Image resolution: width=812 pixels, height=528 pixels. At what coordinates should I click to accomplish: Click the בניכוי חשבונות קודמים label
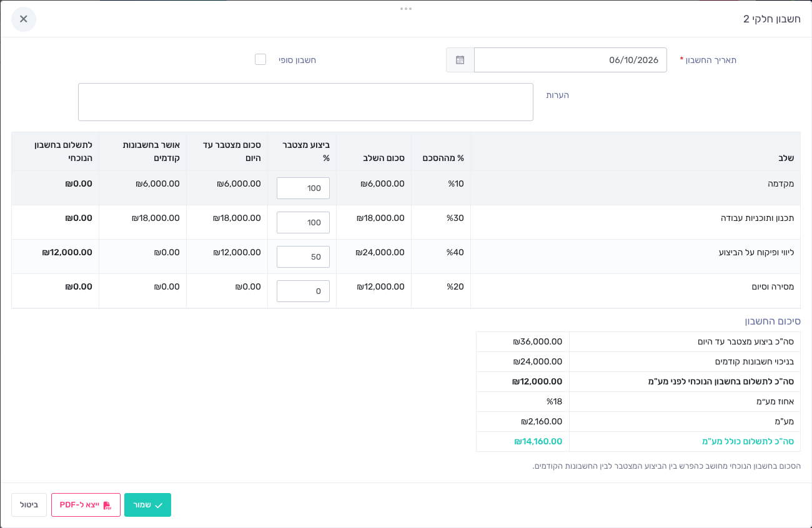pyautogui.click(x=755, y=361)
